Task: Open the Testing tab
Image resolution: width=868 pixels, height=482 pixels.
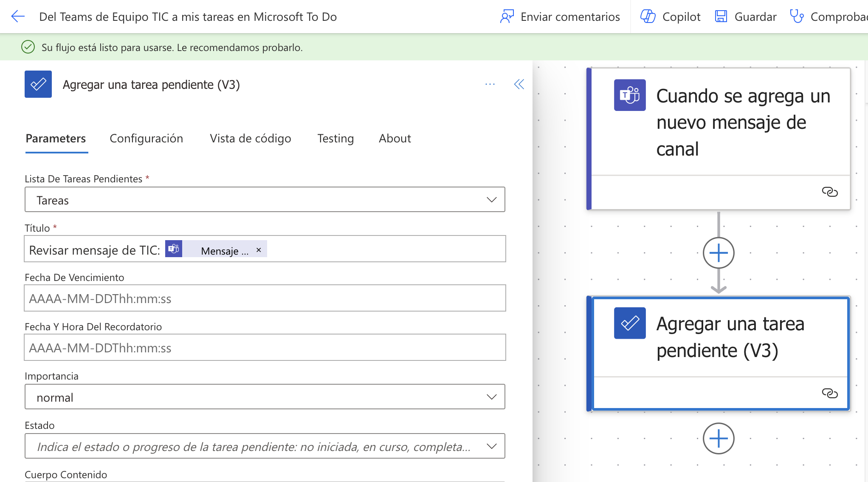Action: pyautogui.click(x=335, y=139)
